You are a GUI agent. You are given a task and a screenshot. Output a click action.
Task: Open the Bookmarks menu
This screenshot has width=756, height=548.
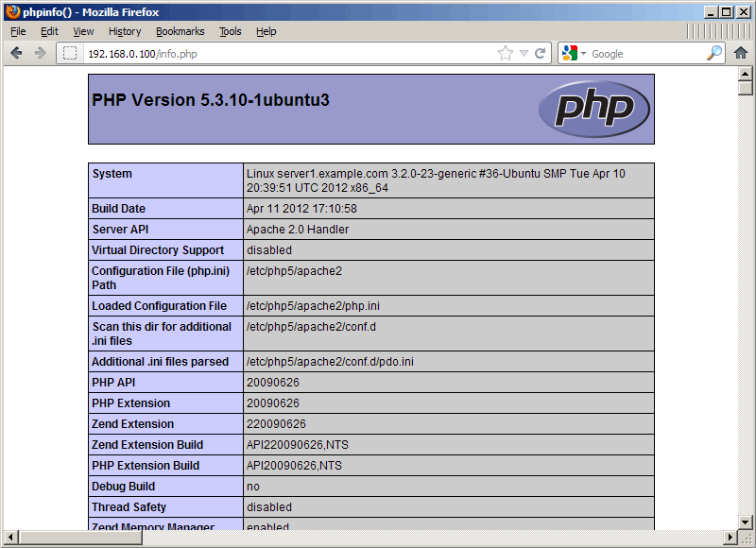click(x=180, y=31)
